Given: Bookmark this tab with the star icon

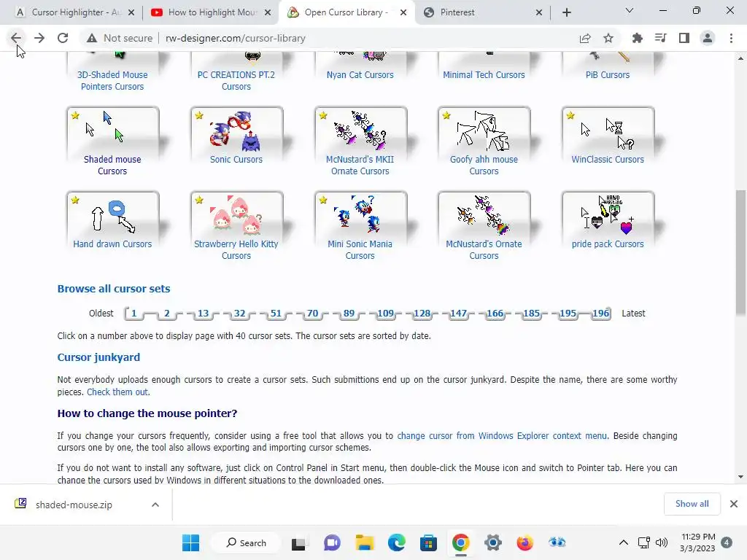Looking at the screenshot, I should (608, 38).
